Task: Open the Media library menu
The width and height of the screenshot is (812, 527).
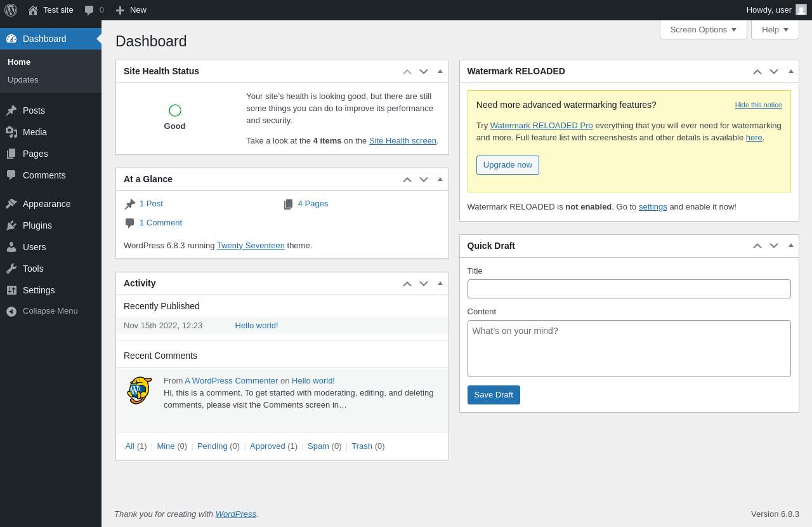Action: tap(34, 132)
